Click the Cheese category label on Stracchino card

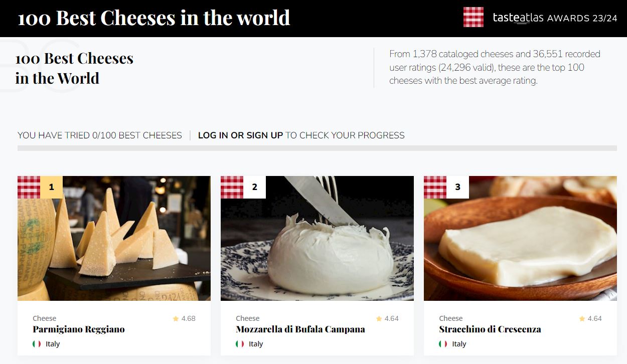pos(450,318)
